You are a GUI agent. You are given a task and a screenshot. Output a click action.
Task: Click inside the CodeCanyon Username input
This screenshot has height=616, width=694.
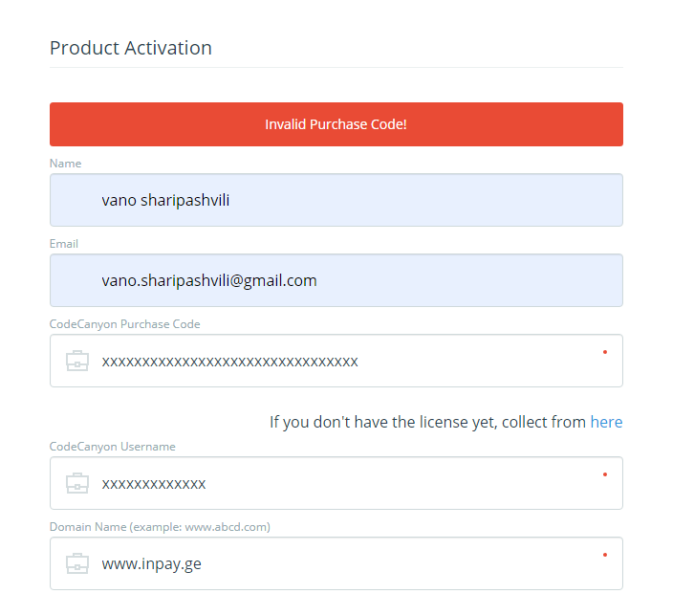coord(336,484)
